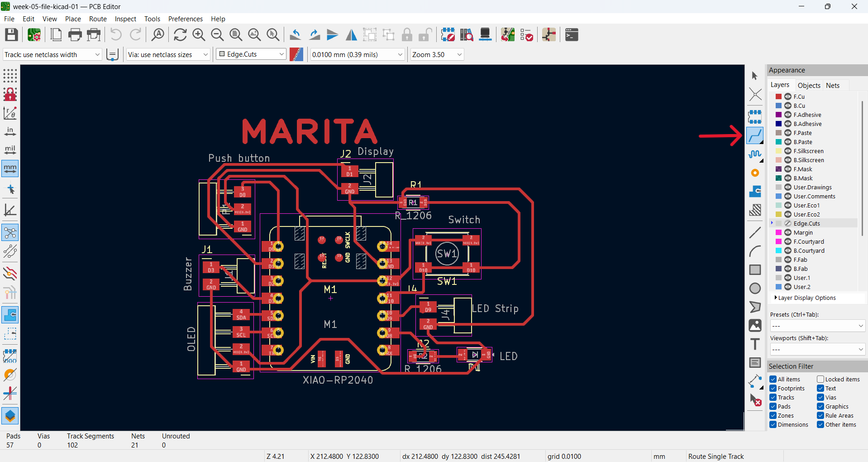Viewport: 868px width, 462px height.
Task: Open Viewports dropdown
Action: click(x=817, y=349)
